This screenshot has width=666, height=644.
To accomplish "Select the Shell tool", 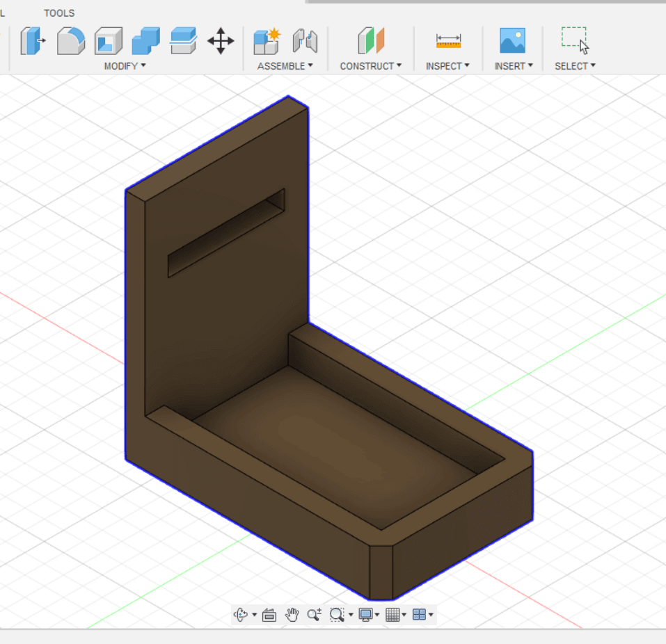I will point(109,41).
